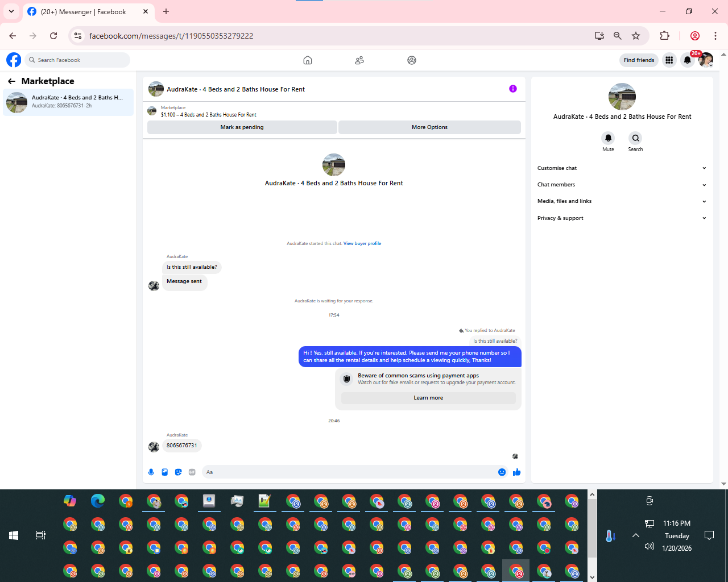Image resolution: width=728 pixels, height=582 pixels.
Task: Click the 'Is this still available?' message from AudraKate
Action: point(192,267)
